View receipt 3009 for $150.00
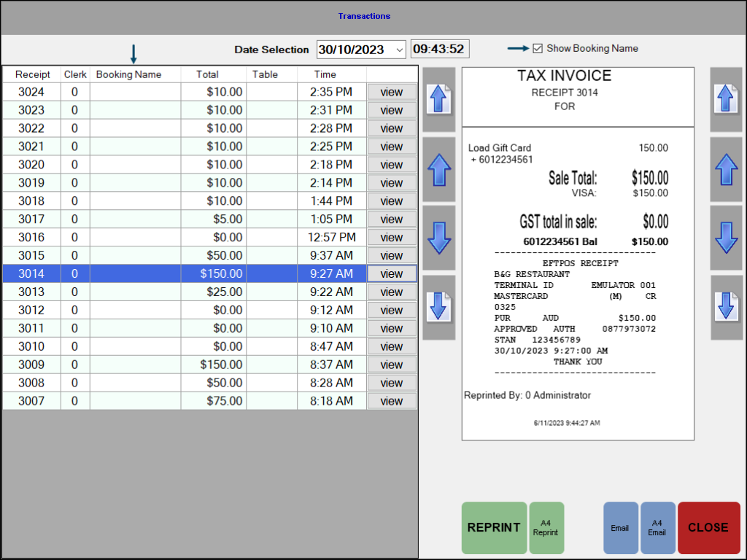 coord(392,365)
